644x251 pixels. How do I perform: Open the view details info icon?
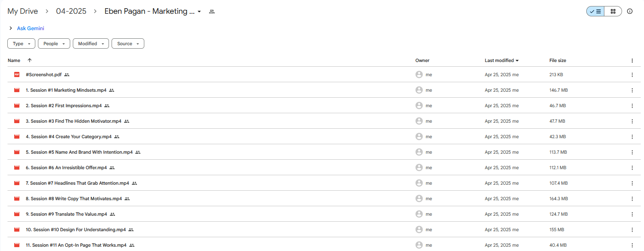click(630, 12)
